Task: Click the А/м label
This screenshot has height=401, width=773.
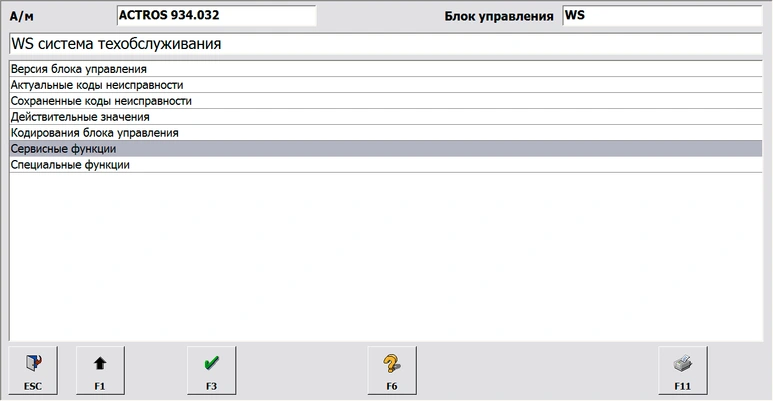Action: [x=20, y=17]
